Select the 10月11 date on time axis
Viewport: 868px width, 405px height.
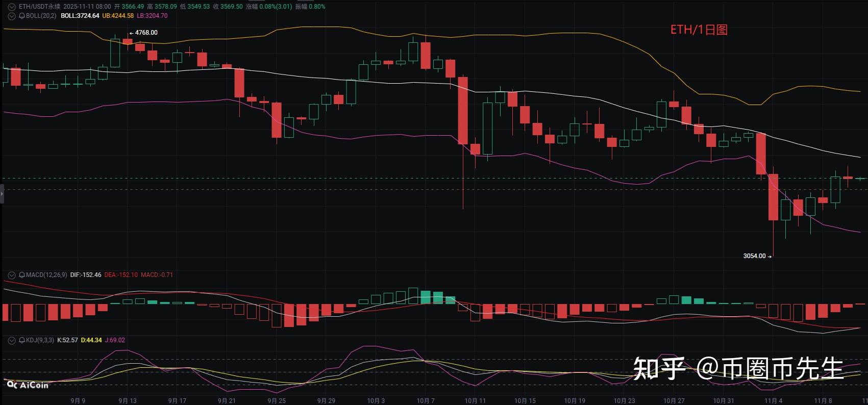tap(475, 401)
